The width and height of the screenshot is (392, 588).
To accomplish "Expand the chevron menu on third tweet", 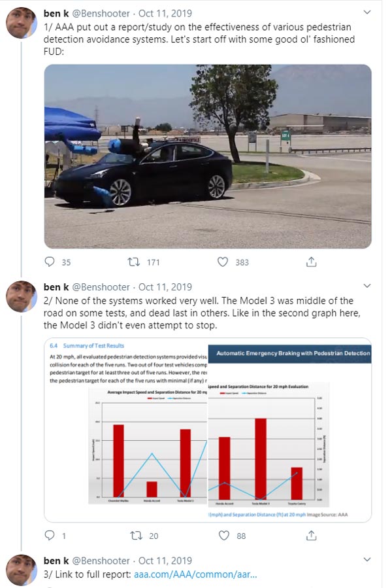I will [x=367, y=561].
